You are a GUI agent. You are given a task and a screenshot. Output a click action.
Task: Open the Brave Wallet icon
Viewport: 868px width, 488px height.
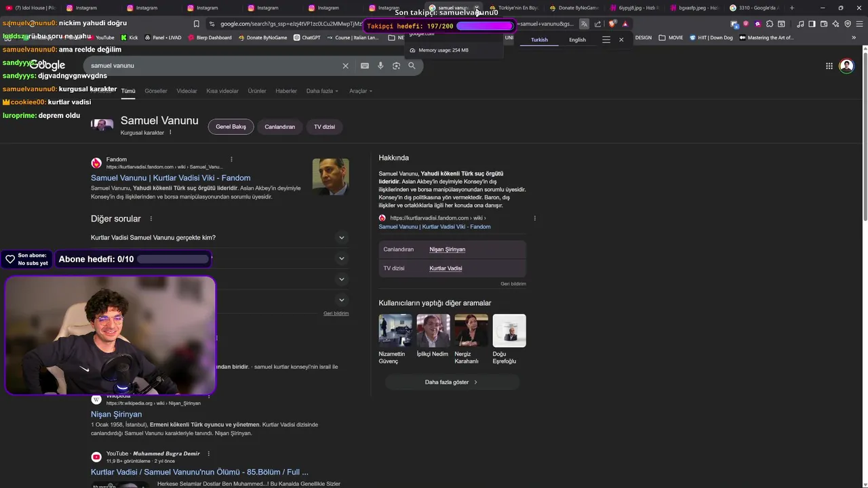pyautogui.click(x=824, y=24)
